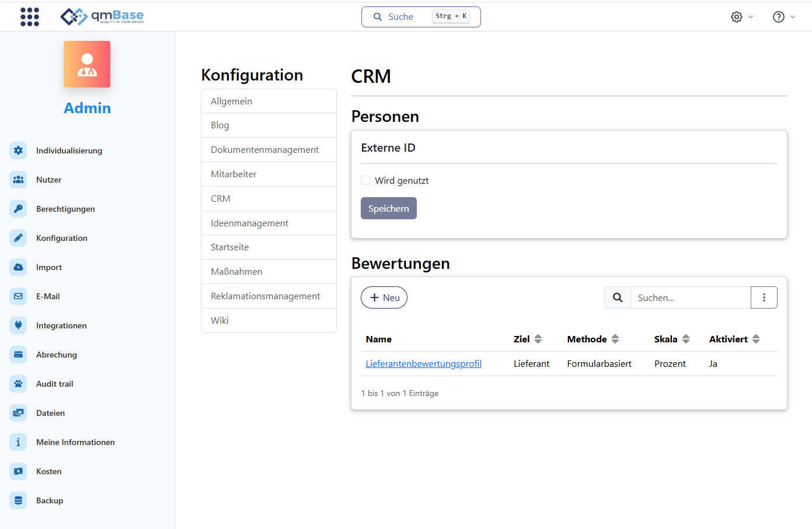The height and width of the screenshot is (529, 812).
Task: Add a new rating with Neu button
Action: (x=384, y=297)
